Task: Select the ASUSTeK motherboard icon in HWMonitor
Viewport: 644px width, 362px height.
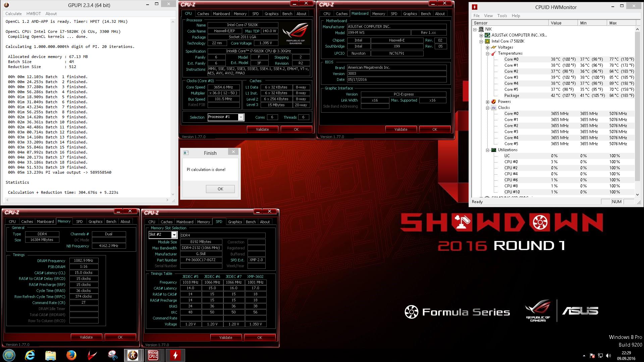Action: click(x=487, y=35)
